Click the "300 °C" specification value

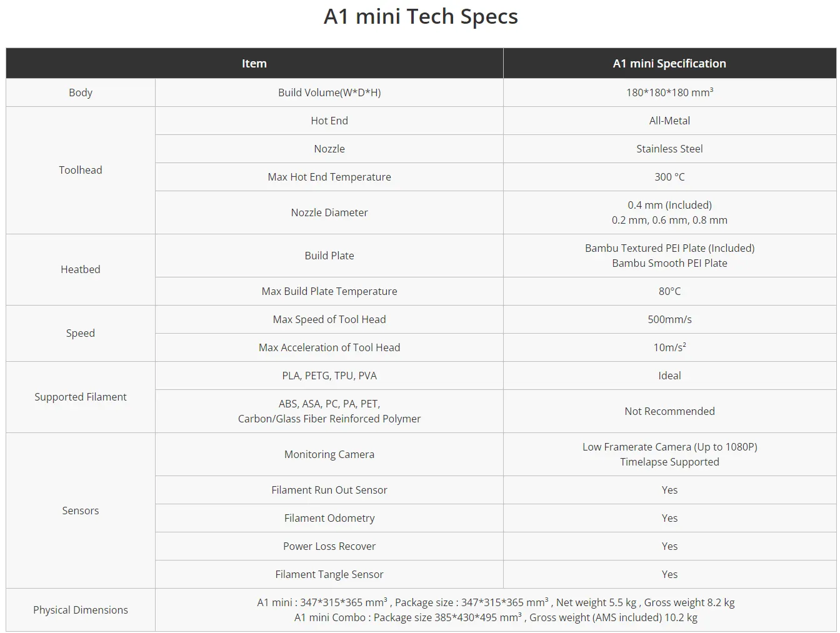click(669, 177)
